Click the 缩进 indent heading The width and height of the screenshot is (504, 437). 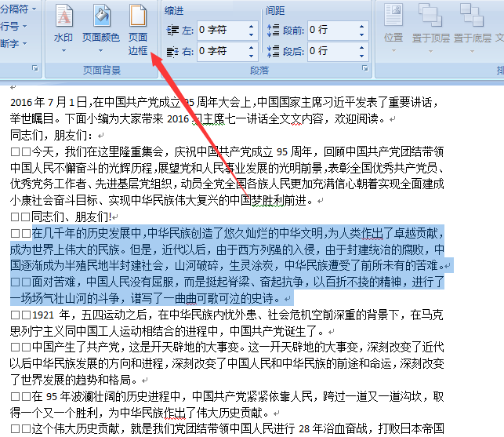(173, 11)
